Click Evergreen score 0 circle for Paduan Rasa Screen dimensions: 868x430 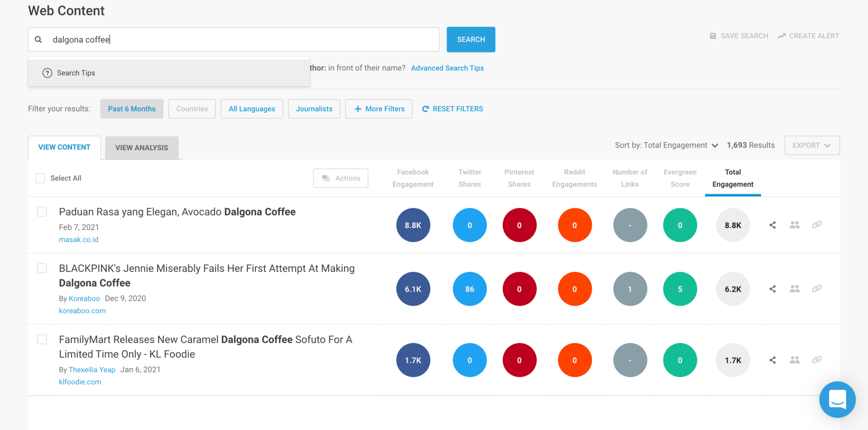pos(680,225)
